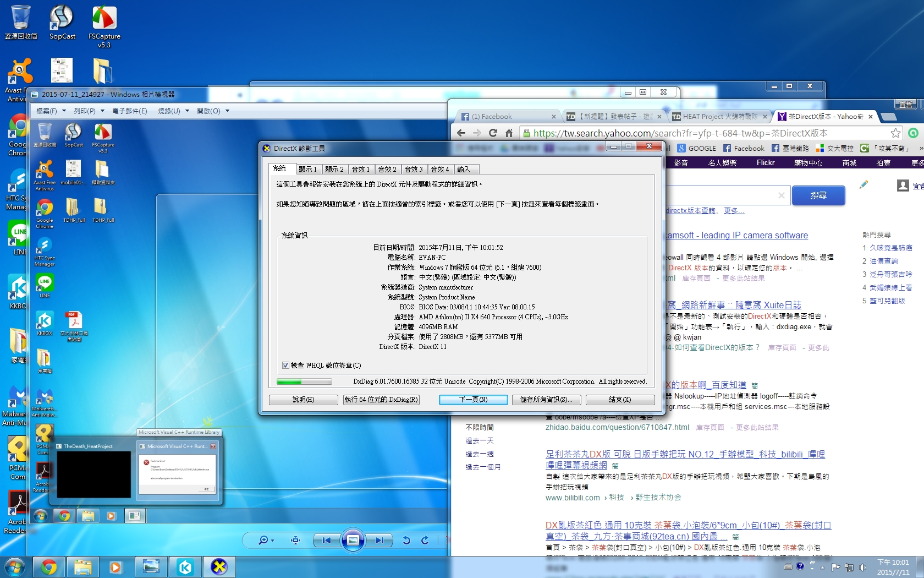
Task: Open the 音效 1 tab in DxDiag
Action: 360,169
